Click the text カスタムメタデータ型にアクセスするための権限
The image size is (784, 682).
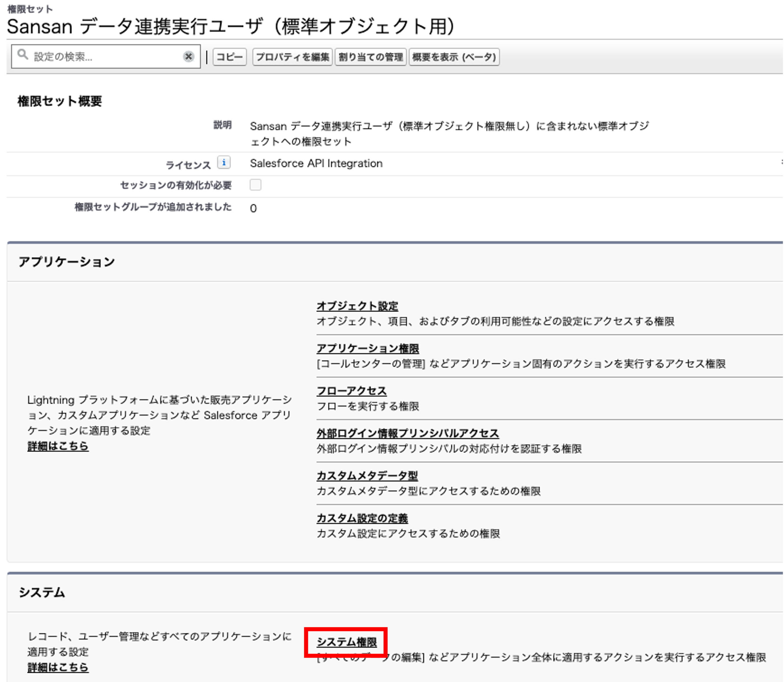[429, 491]
